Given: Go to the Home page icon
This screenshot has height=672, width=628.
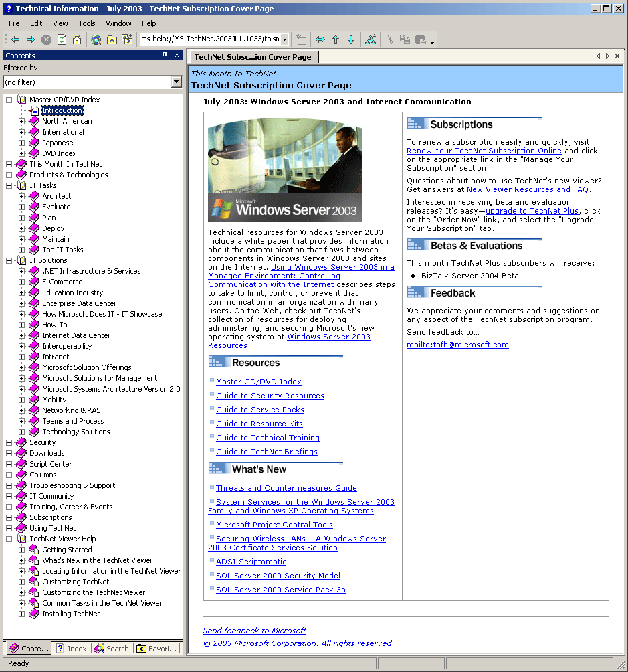Looking at the screenshot, I should click(77, 39).
